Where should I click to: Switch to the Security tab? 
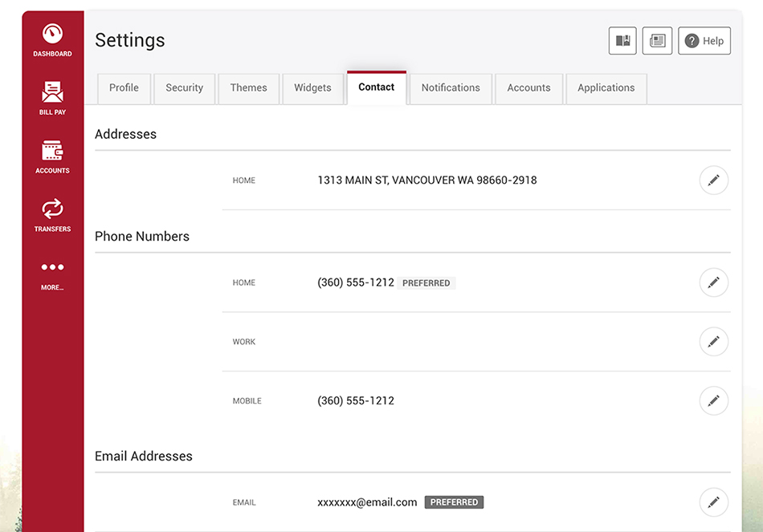(x=185, y=88)
